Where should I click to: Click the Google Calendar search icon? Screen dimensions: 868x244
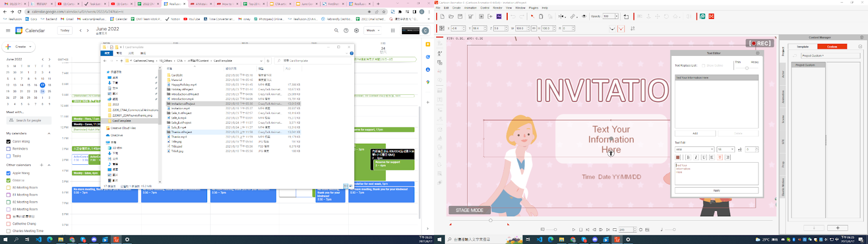[336, 30]
